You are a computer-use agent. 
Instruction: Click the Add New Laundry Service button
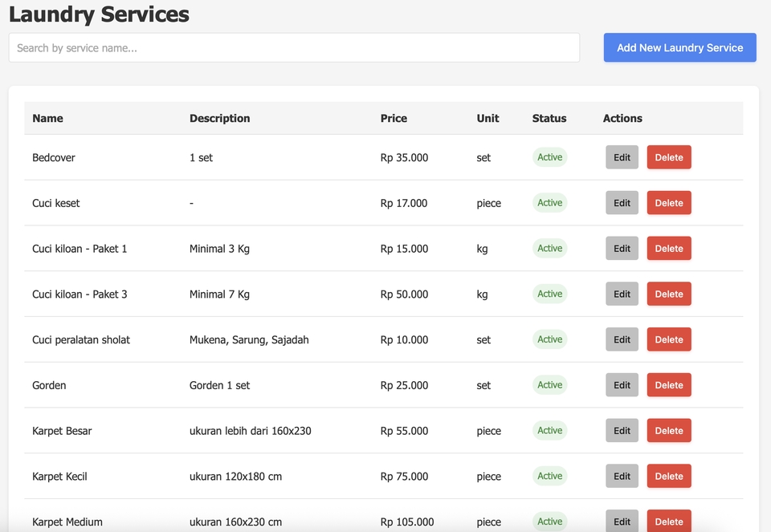[x=679, y=47]
